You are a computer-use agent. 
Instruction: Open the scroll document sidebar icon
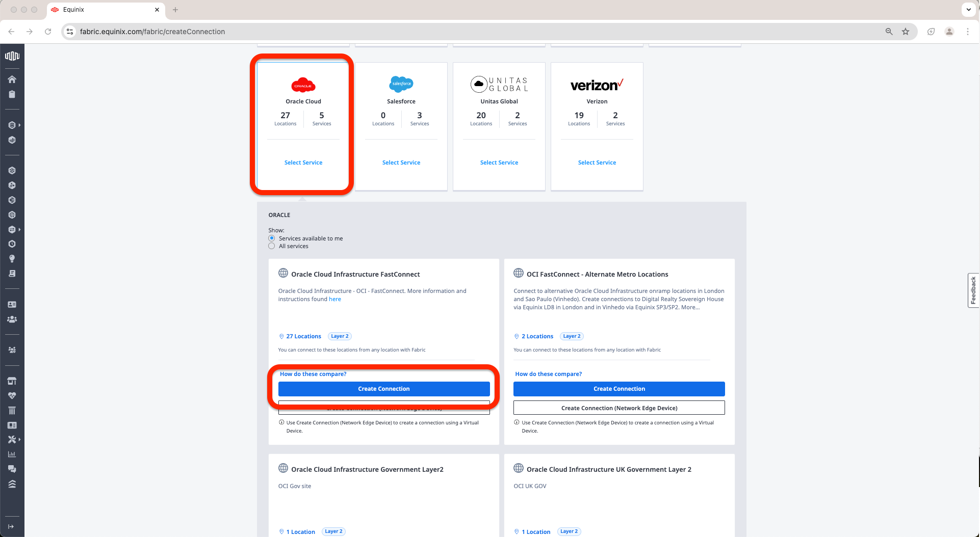[12, 274]
